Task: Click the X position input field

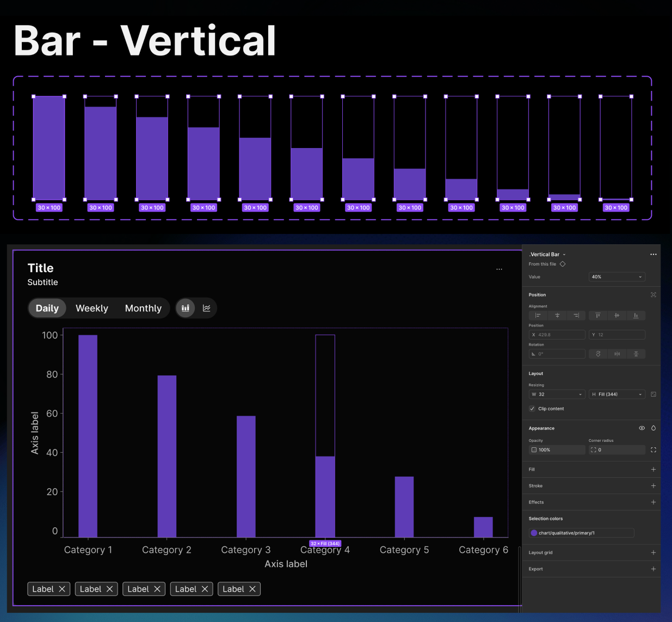Action: (557, 334)
